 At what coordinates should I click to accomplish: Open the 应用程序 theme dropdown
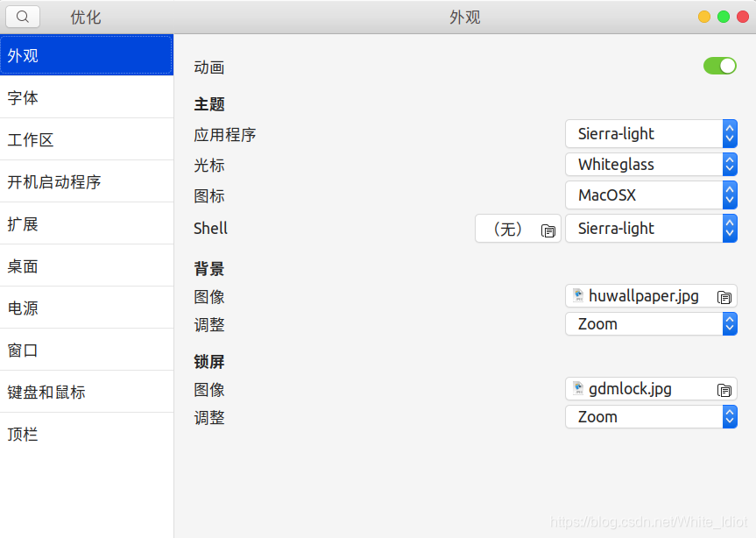coord(651,133)
